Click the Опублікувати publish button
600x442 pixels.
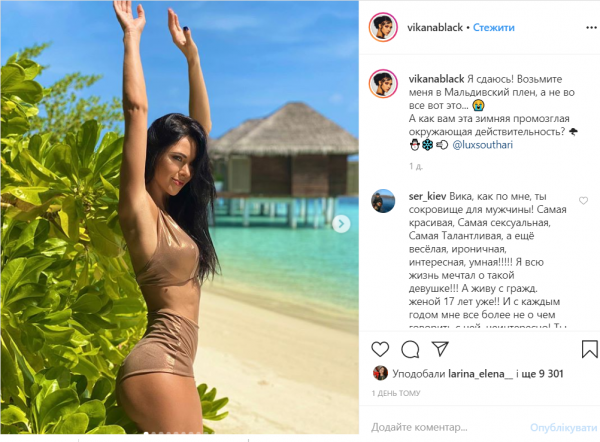click(x=564, y=428)
